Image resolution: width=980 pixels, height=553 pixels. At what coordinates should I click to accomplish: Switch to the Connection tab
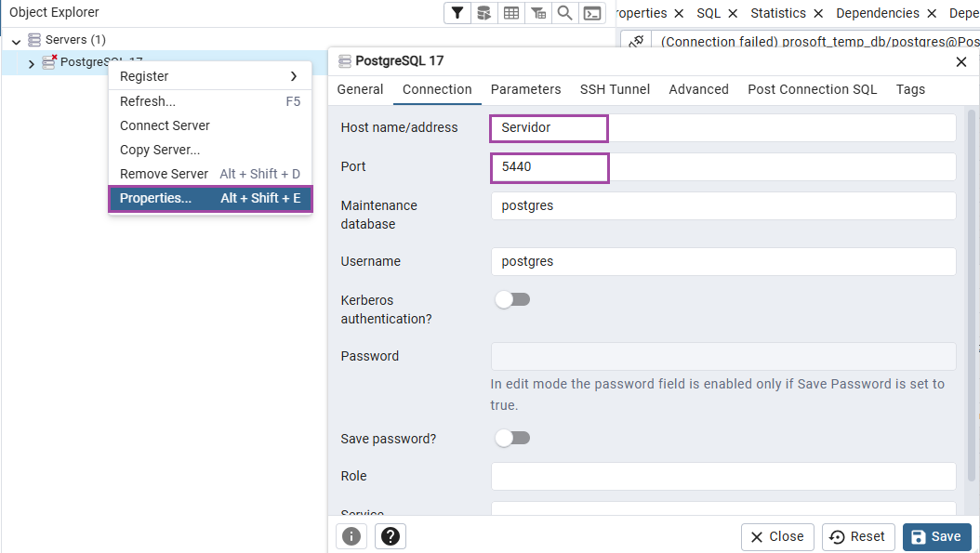click(x=437, y=89)
